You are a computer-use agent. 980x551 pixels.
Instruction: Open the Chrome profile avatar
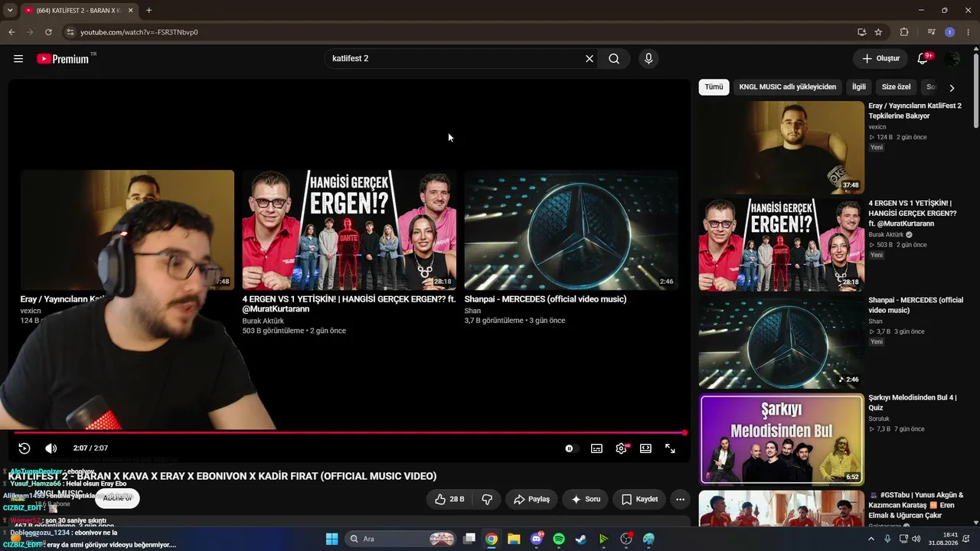[950, 32]
